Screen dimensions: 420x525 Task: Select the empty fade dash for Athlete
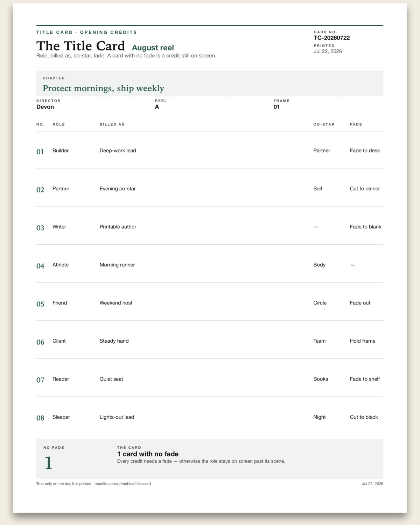pyautogui.click(x=352, y=265)
